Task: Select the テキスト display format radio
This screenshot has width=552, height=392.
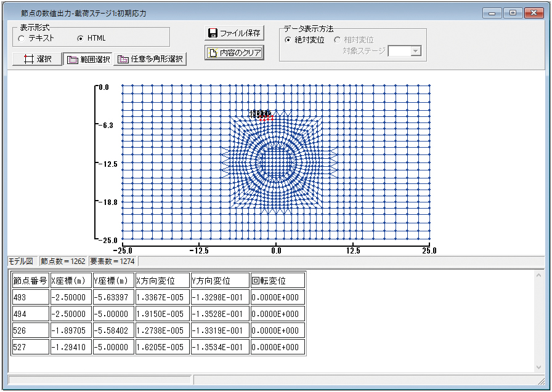Action: pyautogui.click(x=22, y=38)
